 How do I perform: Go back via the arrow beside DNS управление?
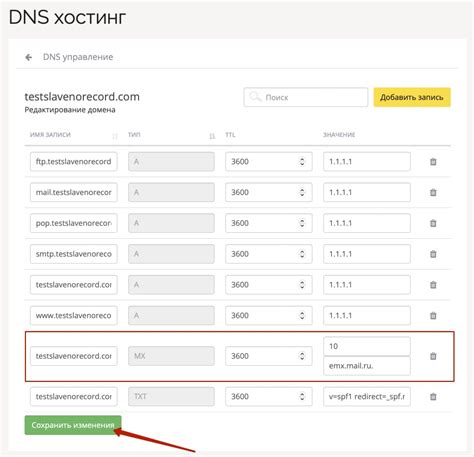(x=29, y=57)
